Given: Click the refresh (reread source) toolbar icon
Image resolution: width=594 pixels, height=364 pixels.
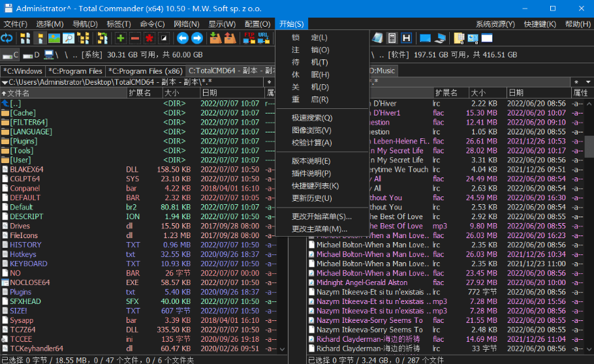Looking at the screenshot, I should (x=7, y=38).
